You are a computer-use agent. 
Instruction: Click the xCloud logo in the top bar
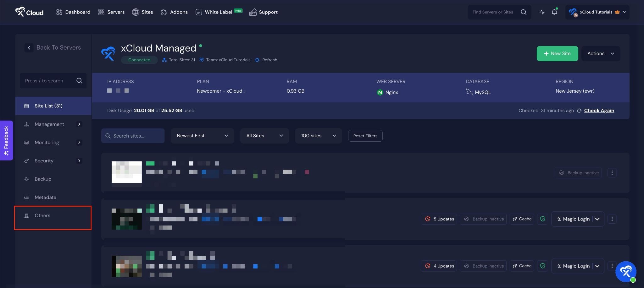coord(29,12)
